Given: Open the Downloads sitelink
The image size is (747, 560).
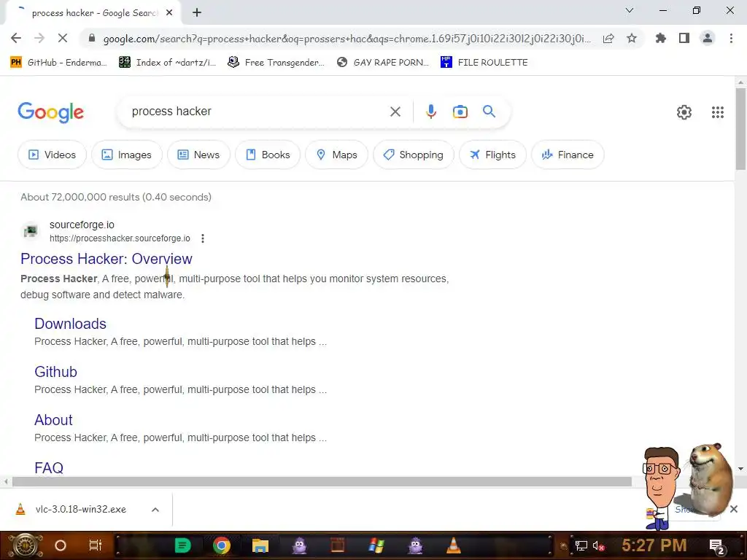Looking at the screenshot, I should (70, 324).
